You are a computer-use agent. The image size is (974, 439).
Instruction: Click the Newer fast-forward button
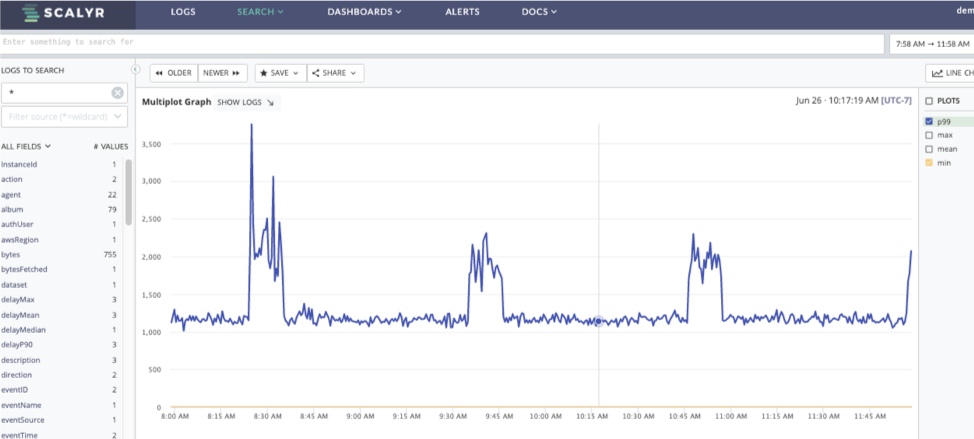223,73
